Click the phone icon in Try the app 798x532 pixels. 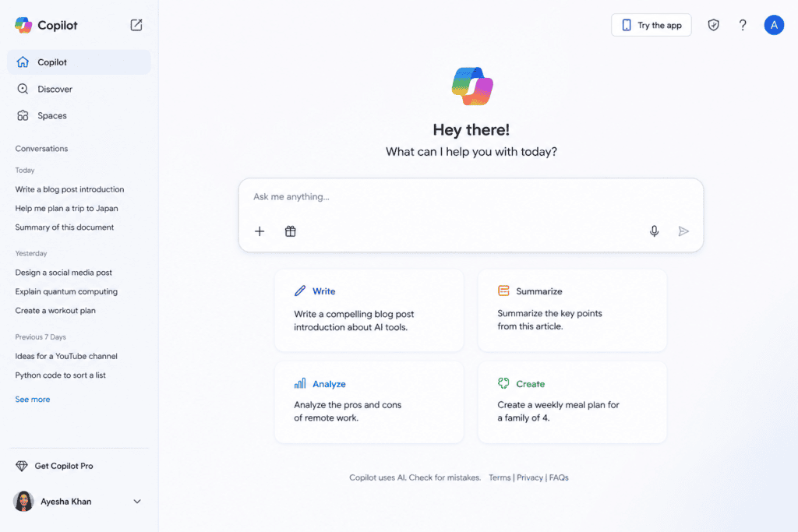(627, 25)
